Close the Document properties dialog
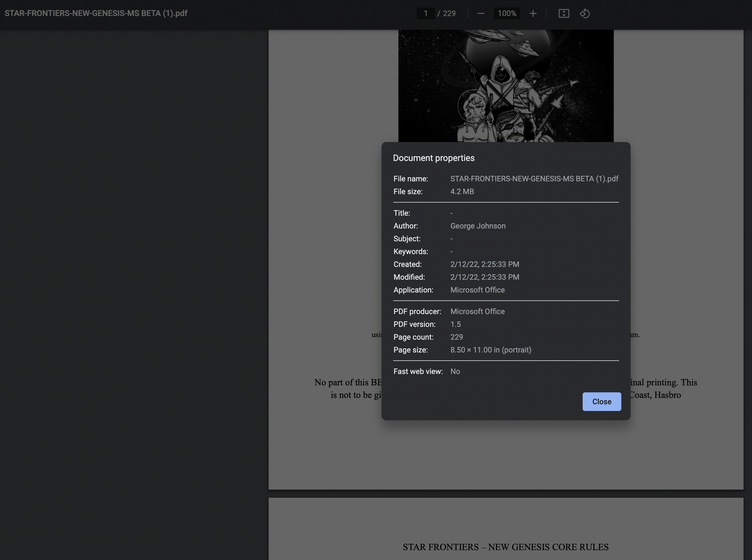The width and height of the screenshot is (752, 560). [602, 402]
